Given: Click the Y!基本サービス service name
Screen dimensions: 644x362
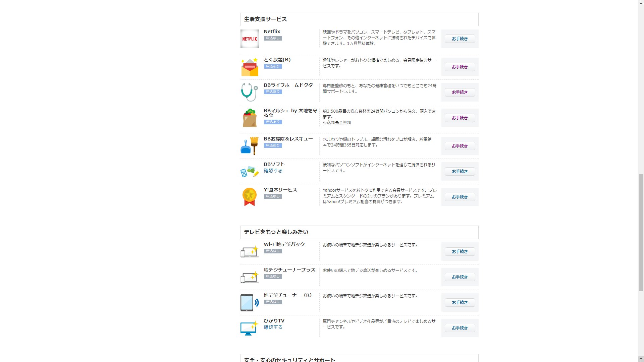Looking at the screenshot, I should tap(280, 190).
